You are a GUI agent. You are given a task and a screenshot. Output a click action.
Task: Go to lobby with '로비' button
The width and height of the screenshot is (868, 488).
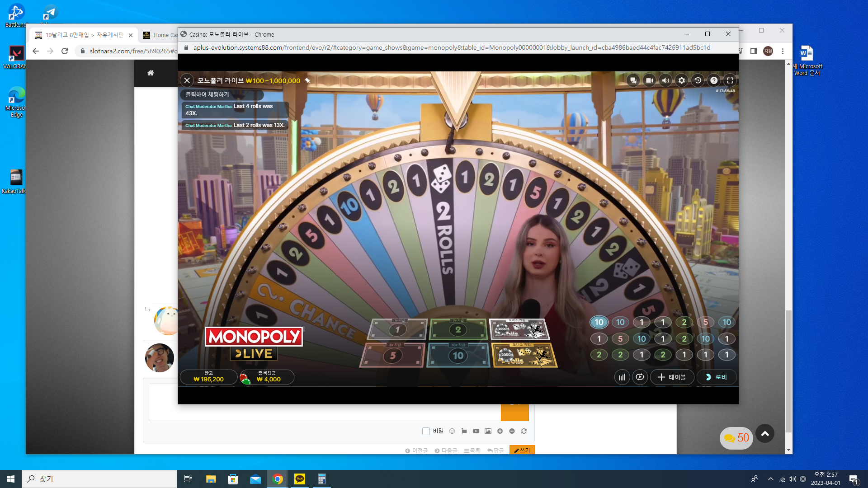click(717, 377)
